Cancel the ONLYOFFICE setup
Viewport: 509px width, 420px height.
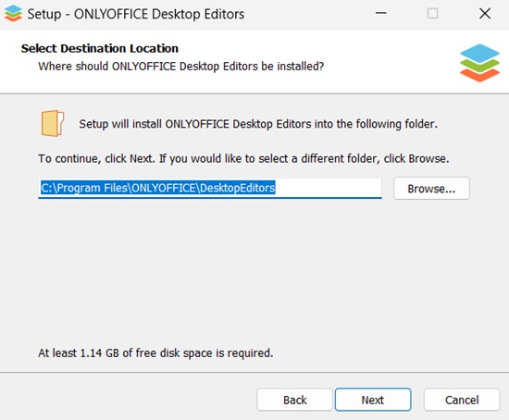tap(462, 400)
